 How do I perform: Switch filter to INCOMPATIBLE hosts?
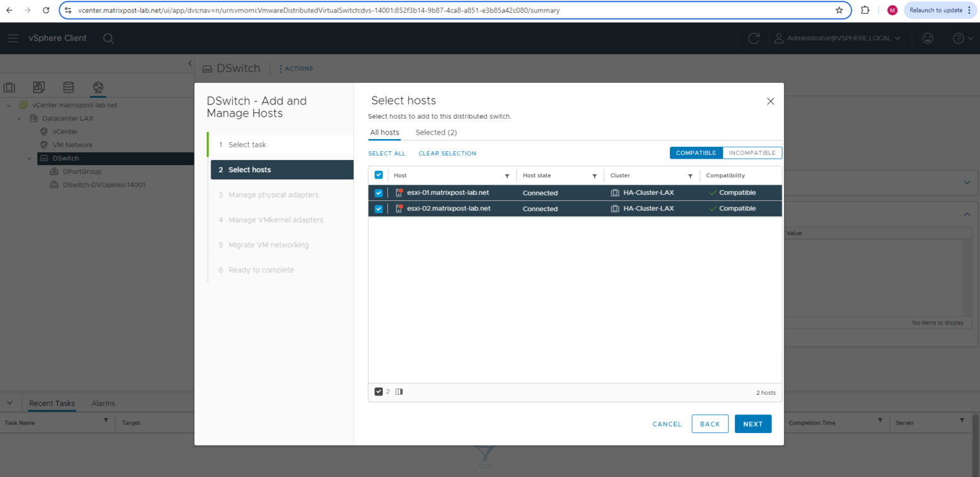(x=752, y=152)
